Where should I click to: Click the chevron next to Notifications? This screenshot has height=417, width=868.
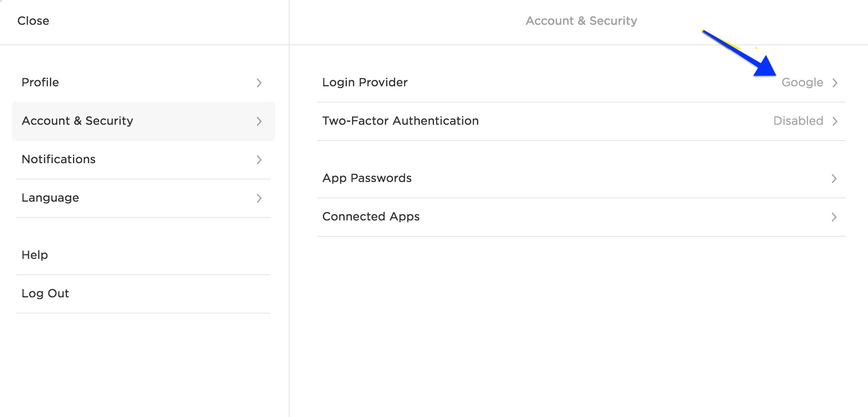point(259,160)
